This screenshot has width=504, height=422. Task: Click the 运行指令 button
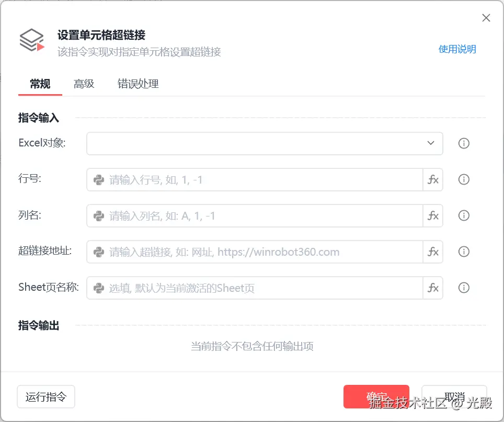pos(46,396)
